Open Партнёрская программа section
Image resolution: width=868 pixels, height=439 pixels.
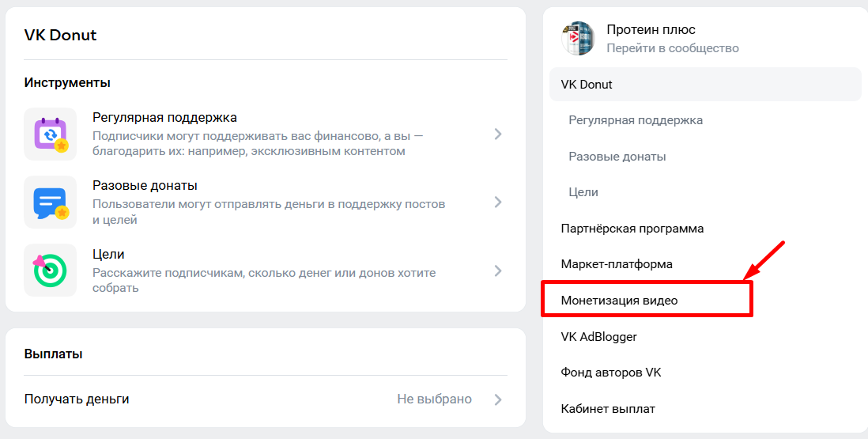pos(632,229)
